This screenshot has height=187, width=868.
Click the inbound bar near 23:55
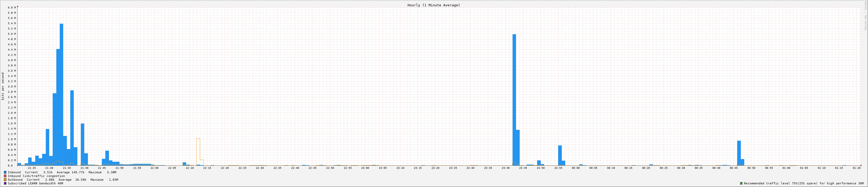560,155
